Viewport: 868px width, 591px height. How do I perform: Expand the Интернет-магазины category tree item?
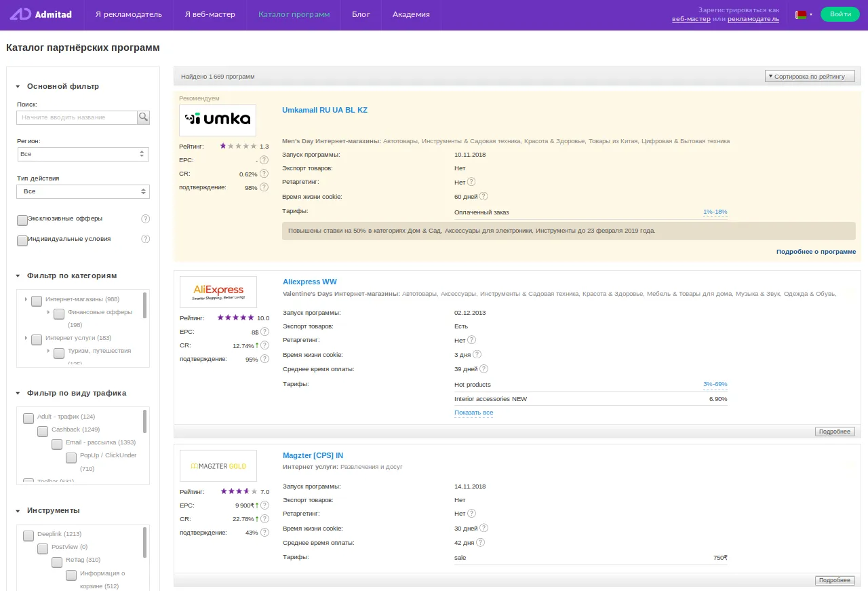pos(26,299)
